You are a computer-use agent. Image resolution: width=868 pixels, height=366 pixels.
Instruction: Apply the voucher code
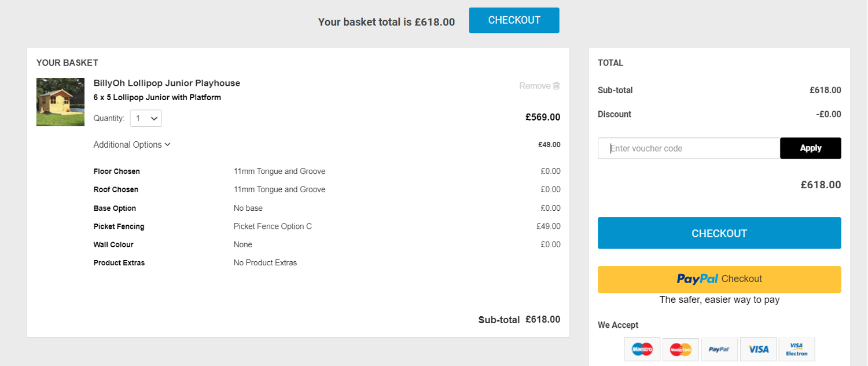click(x=810, y=148)
